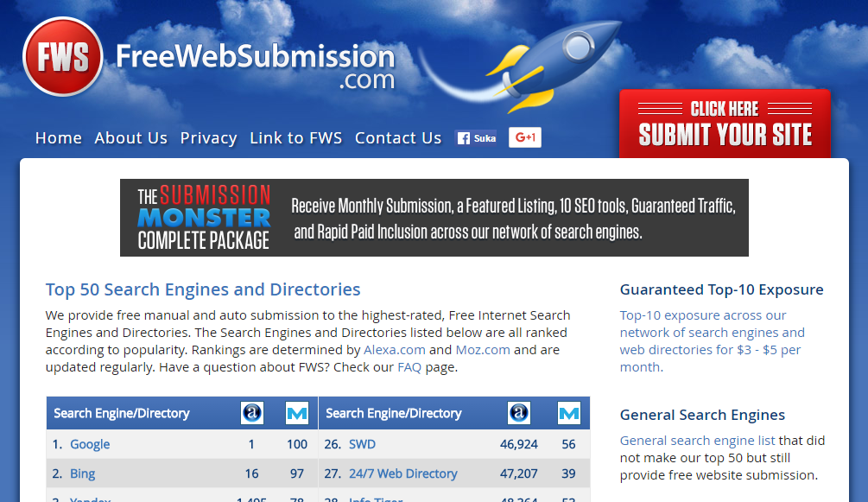
Task: Go to the Privacy page
Action: click(209, 138)
